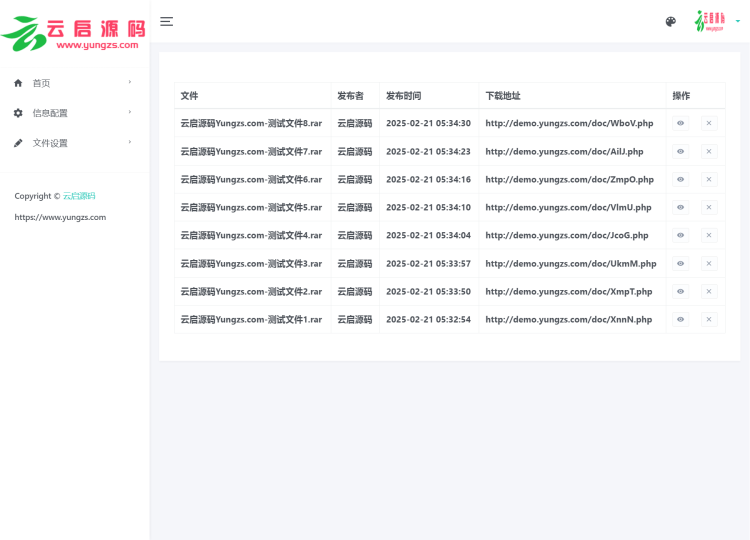Open the theme color palette icon
This screenshot has width=750, height=540.
point(671,21)
